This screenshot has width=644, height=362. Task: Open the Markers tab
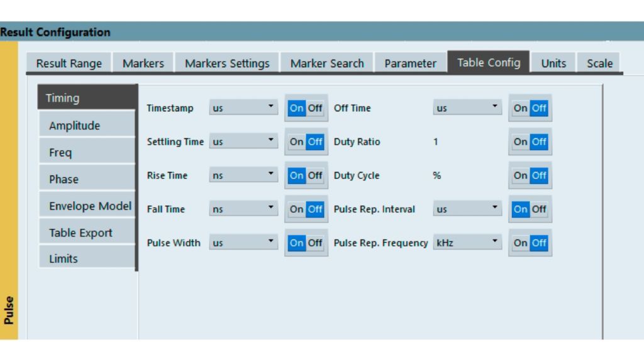coord(142,63)
